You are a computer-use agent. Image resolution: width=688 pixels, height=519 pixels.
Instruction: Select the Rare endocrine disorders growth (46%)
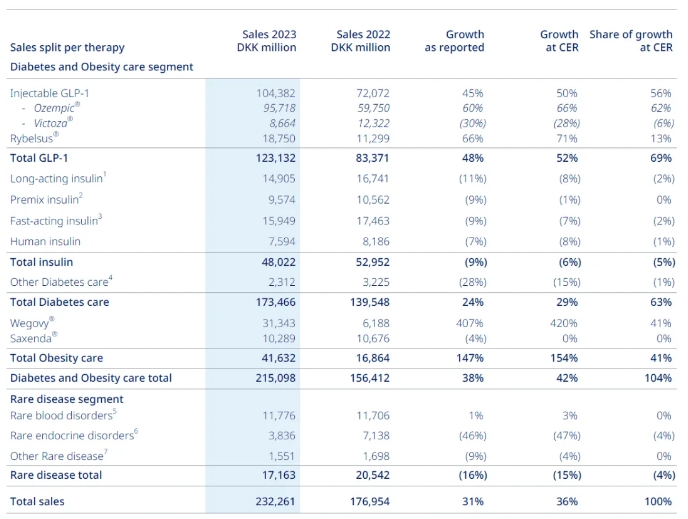tap(473, 436)
